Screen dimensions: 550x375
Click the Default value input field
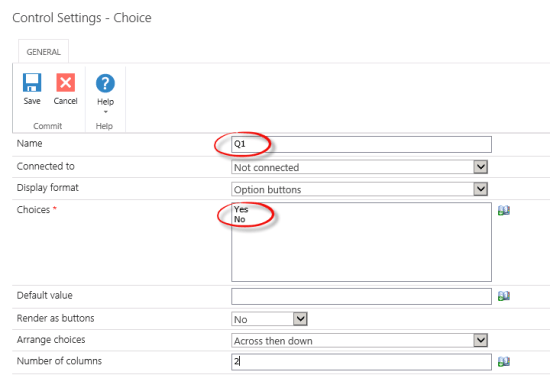(x=361, y=296)
